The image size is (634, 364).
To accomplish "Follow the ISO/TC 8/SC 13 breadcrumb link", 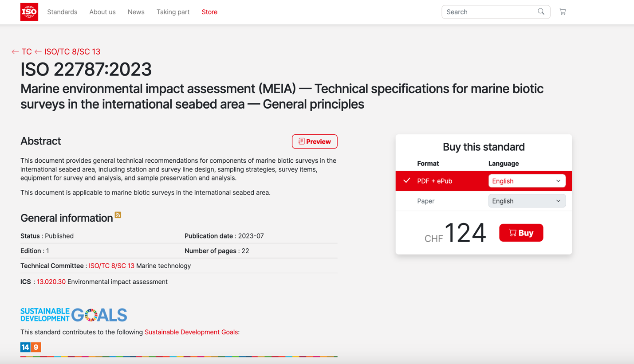I will [x=72, y=52].
